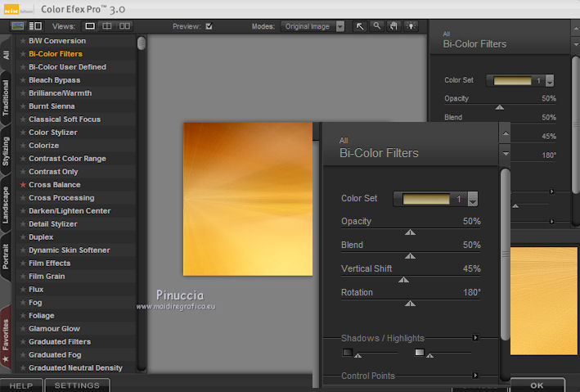
Task: Click the Vertical Shift slider handle
Action: [x=402, y=279]
